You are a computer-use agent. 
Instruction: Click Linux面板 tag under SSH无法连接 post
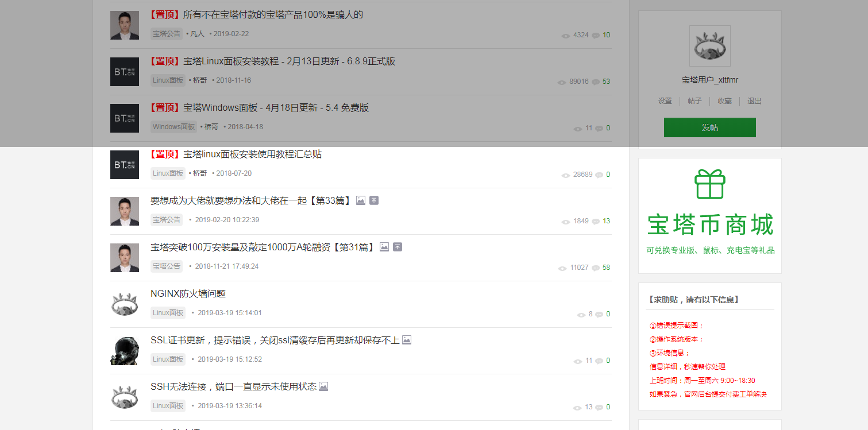click(x=168, y=406)
